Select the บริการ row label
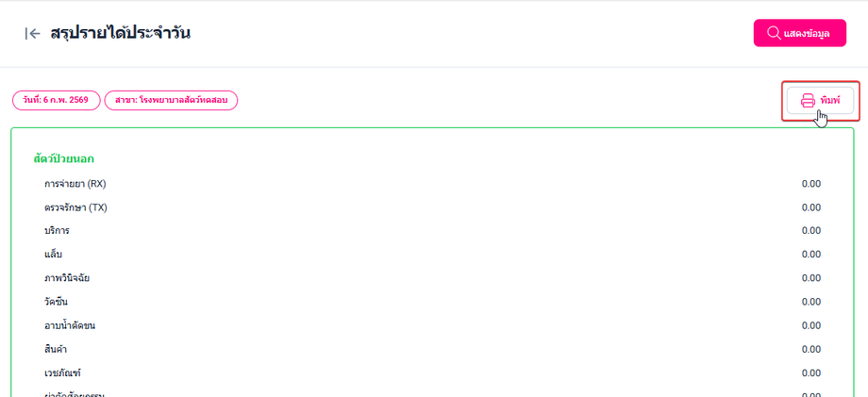The height and width of the screenshot is (397, 868). 57,231
